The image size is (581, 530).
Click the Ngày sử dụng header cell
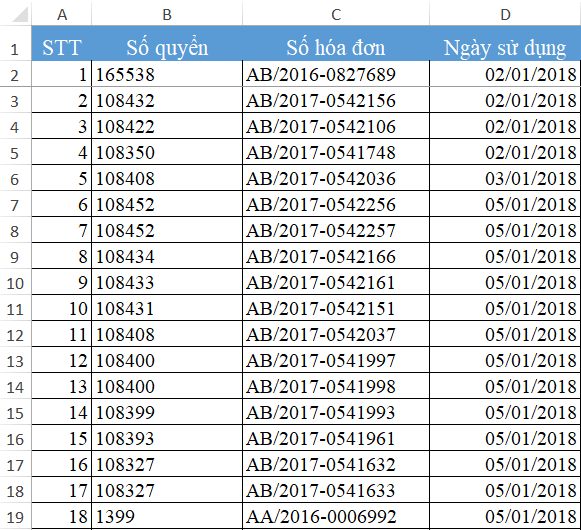pos(505,43)
